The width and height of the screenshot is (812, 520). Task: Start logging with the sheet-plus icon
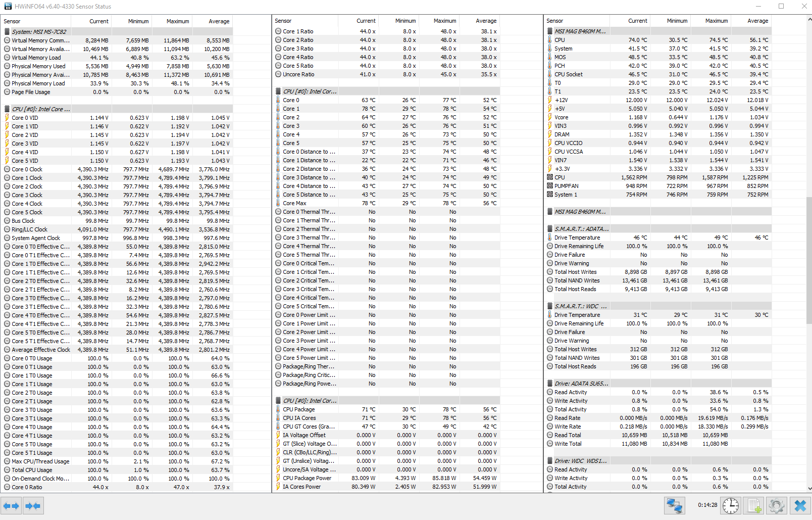point(754,505)
